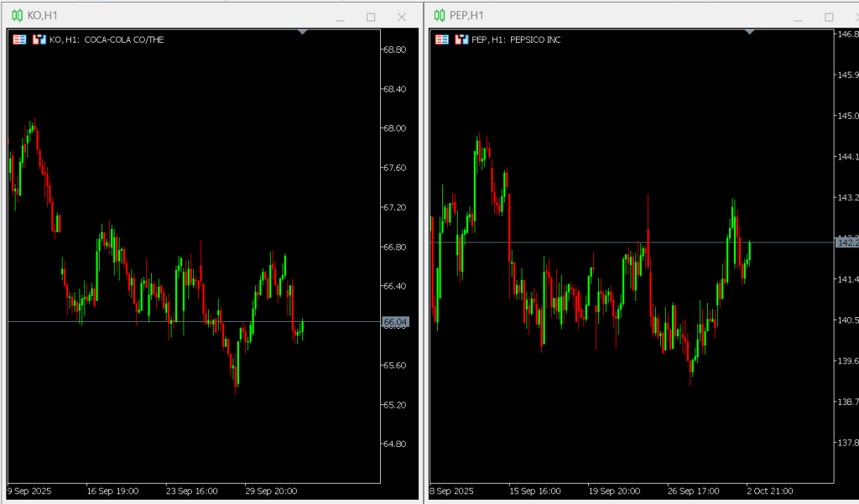This screenshot has width=859, height=504.
Task: Maximize the KO,H1 chart window
Action: 371,17
